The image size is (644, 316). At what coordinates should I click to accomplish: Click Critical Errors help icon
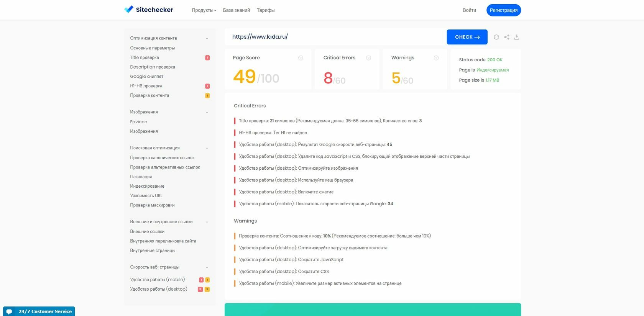pyautogui.click(x=368, y=58)
